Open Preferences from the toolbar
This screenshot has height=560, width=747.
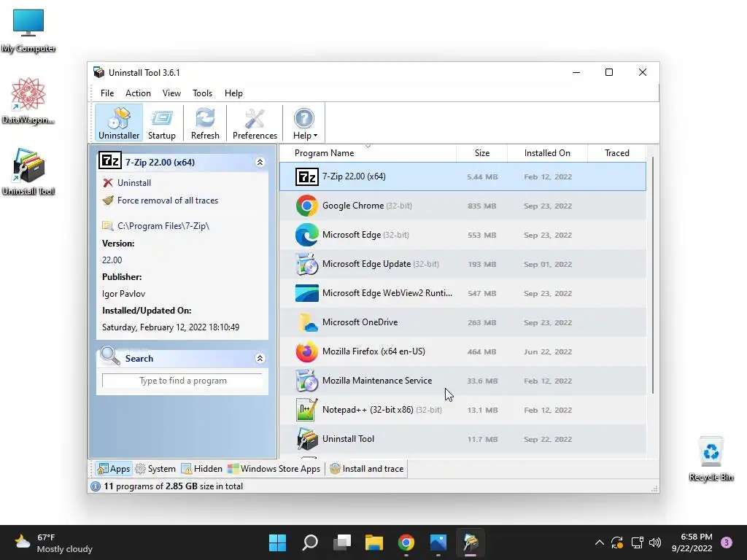coord(255,123)
